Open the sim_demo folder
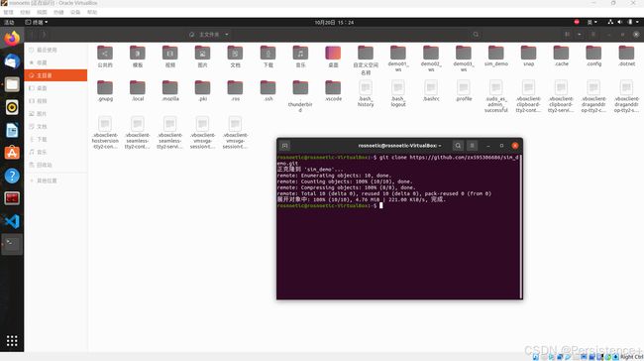 point(495,56)
